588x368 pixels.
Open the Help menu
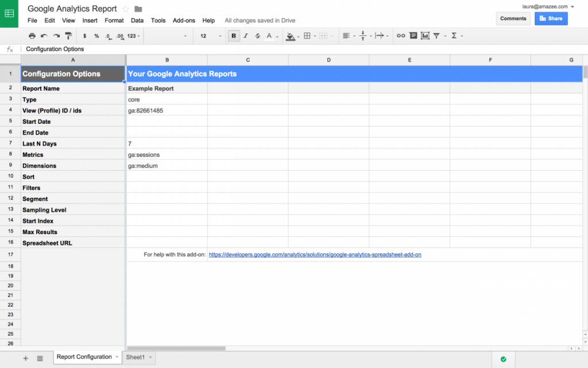208,20
